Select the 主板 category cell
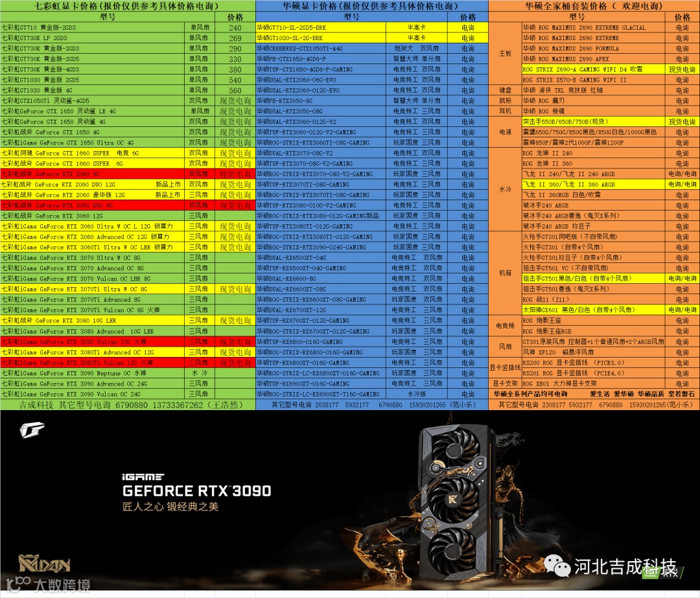Screen dimensions: 700x598 [506, 54]
